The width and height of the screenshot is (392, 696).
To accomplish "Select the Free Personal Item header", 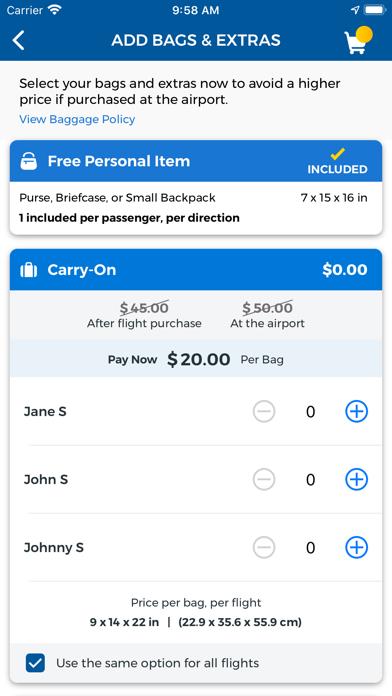I will tap(196, 161).
